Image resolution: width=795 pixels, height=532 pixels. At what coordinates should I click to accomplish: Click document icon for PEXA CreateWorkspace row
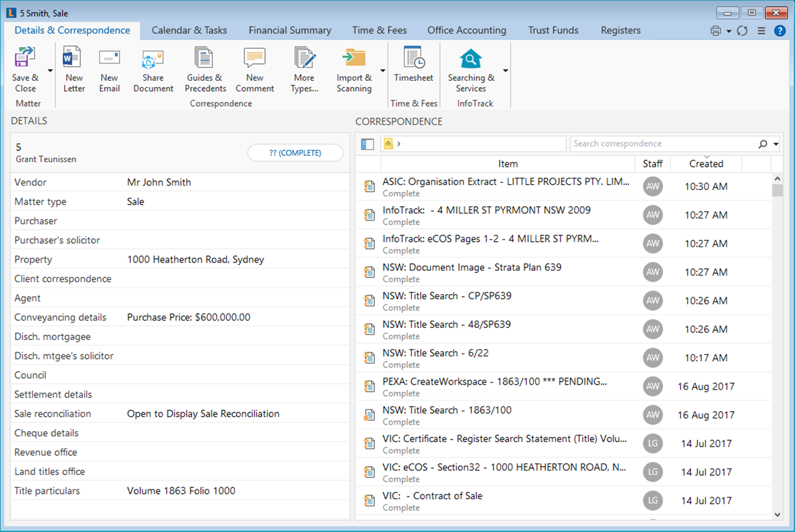point(369,387)
